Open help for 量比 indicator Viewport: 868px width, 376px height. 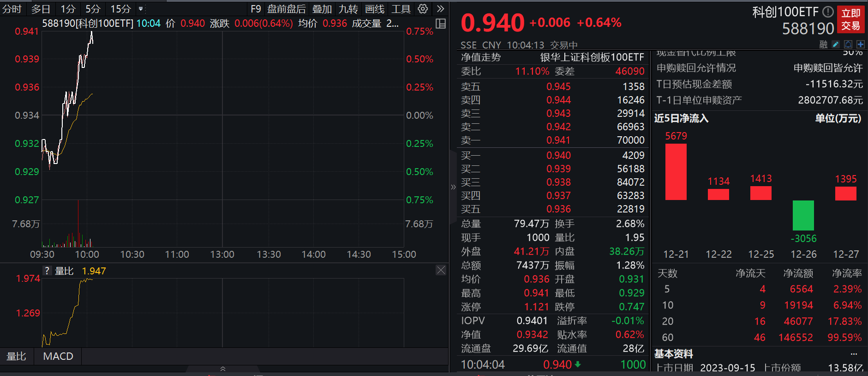pos(47,271)
